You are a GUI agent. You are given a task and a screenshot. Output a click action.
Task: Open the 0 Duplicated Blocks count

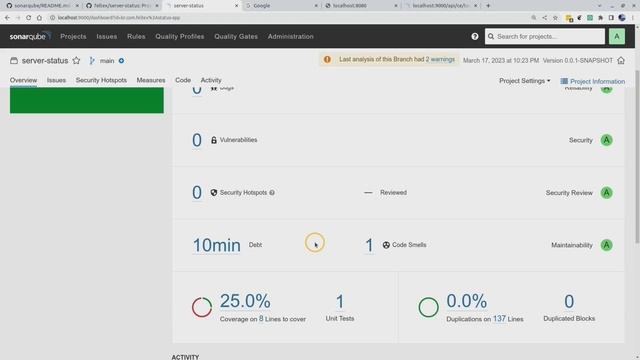tap(569, 302)
